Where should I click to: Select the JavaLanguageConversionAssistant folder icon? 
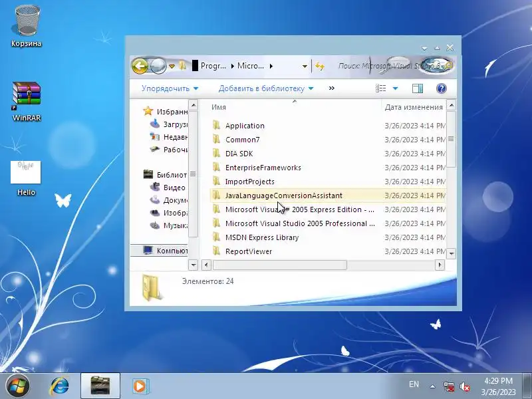(217, 196)
